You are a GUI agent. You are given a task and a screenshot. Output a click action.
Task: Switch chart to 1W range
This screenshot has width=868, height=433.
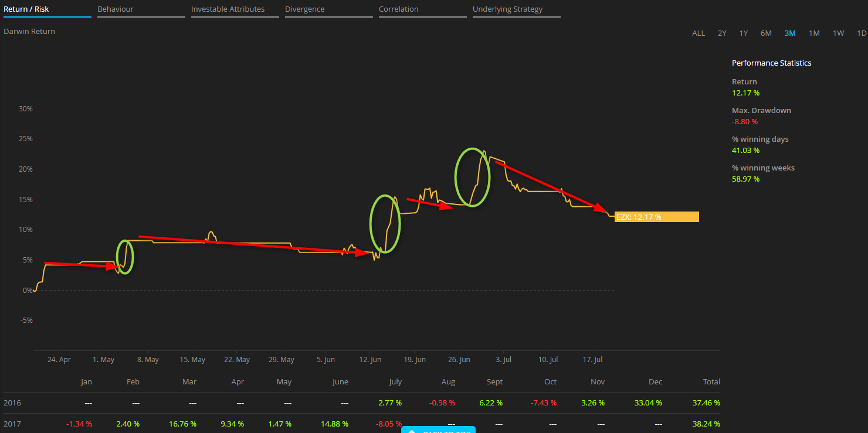(x=839, y=33)
